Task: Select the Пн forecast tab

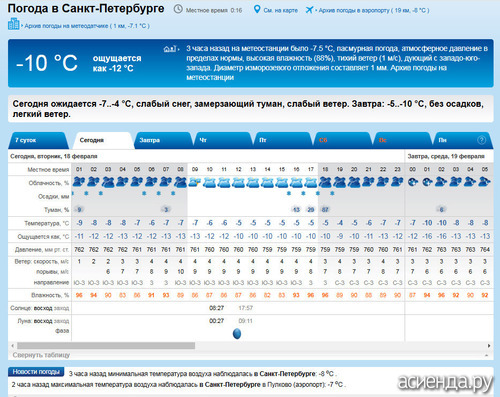Action: [x=462, y=140]
